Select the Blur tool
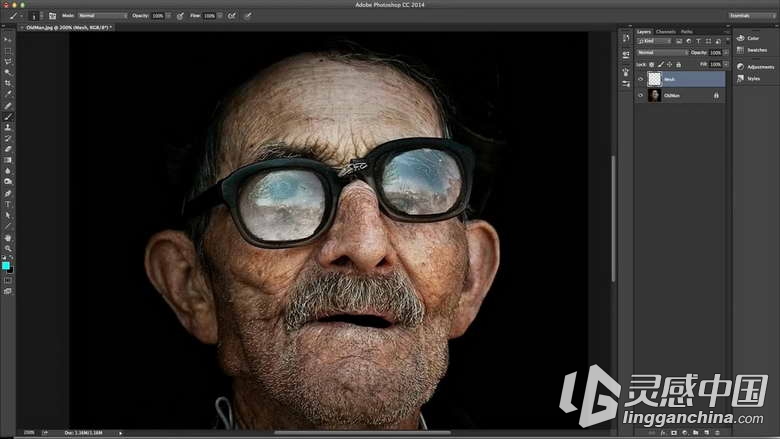780x439 pixels. 7,171
